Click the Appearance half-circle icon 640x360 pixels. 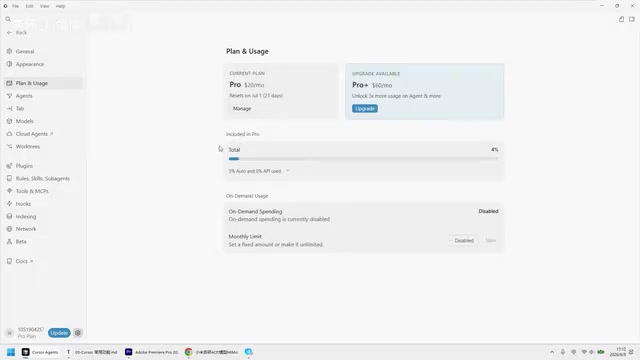click(x=9, y=64)
